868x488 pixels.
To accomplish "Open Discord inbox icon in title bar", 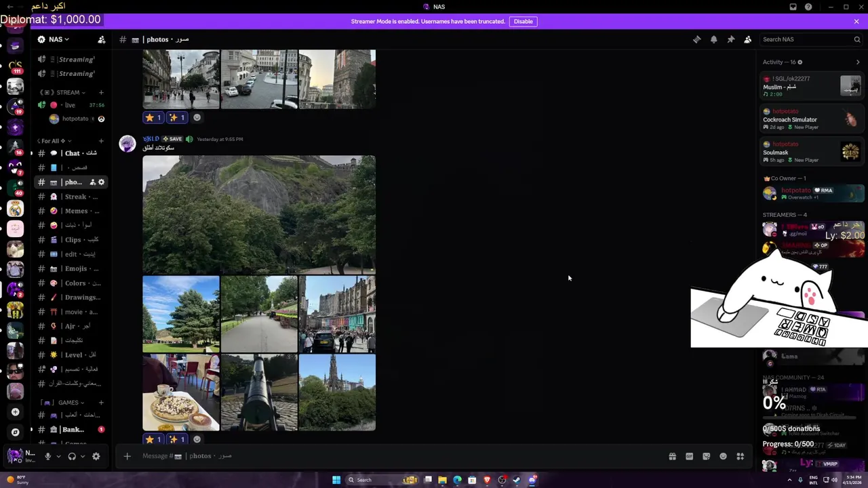I will click(x=793, y=7).
